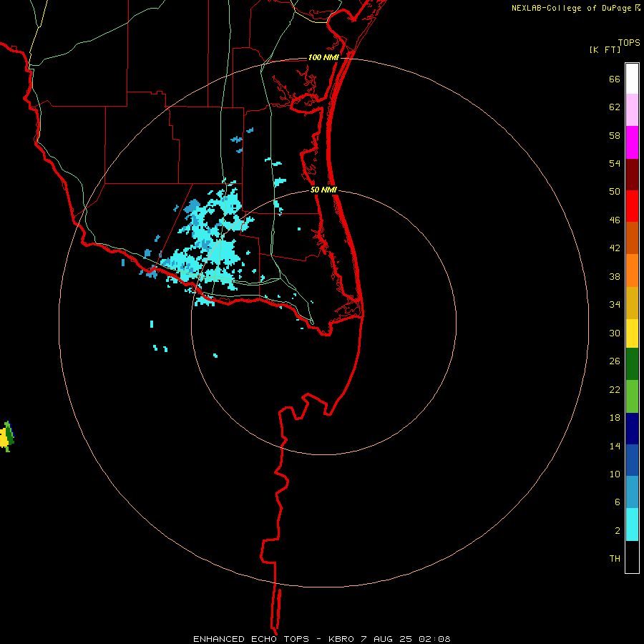Click the 7 AUG 25 date text
644x644 pixels.
tap(386, 639)
